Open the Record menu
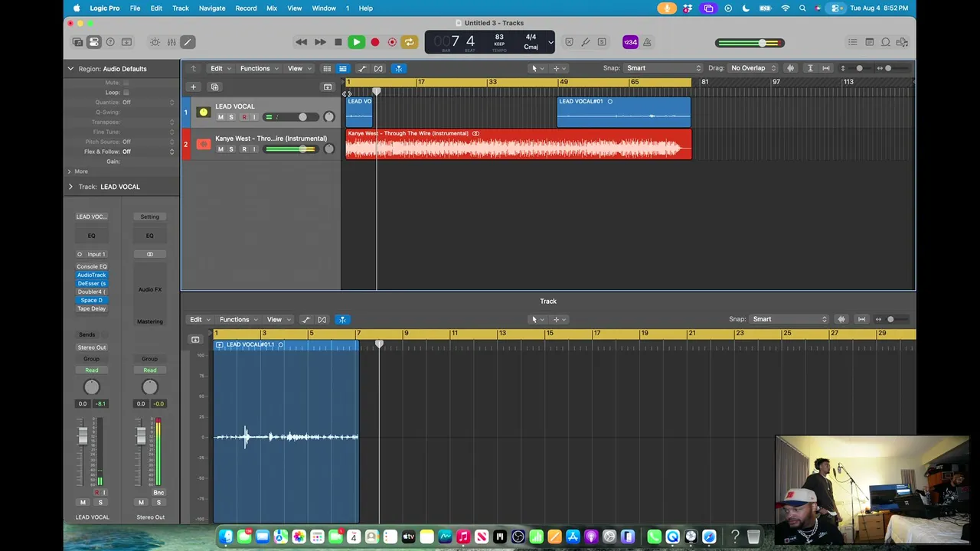980x551 pixels. tap(246, 8)
